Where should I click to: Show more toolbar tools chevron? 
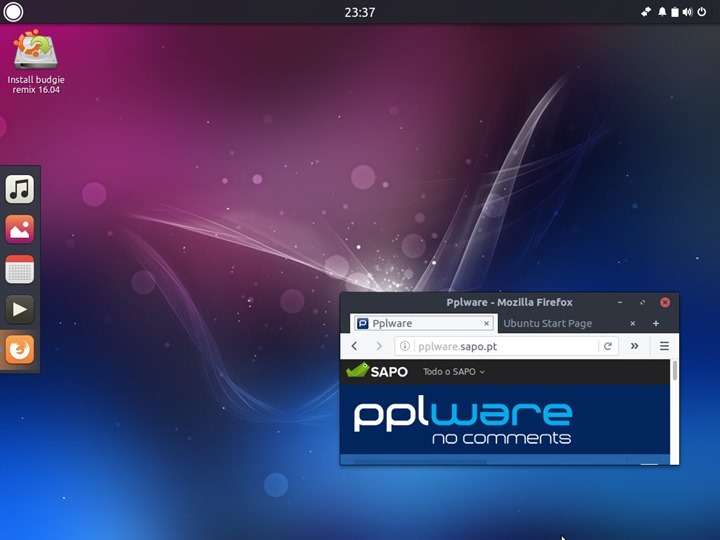(635, 346)
